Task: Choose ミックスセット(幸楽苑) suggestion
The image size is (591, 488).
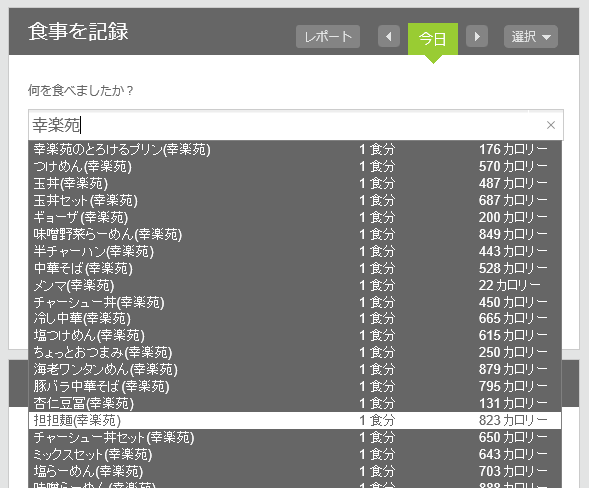Action: (295, 454)
